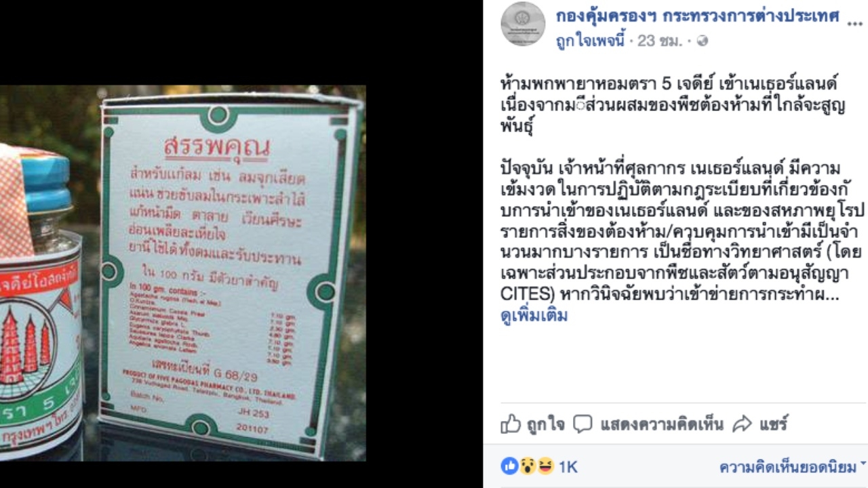The width and height of the screenshot is (868, 488).
Task: View the 1K reactions count
Action: coord(568,467)
